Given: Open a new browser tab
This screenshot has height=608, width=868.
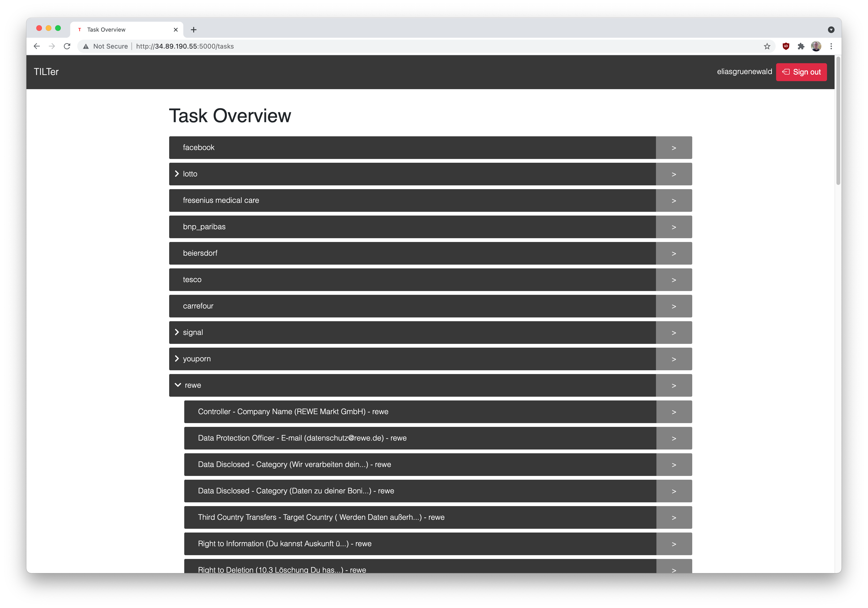Looking at the screenshot, I should pyautogui.click(x=194, y=29).
